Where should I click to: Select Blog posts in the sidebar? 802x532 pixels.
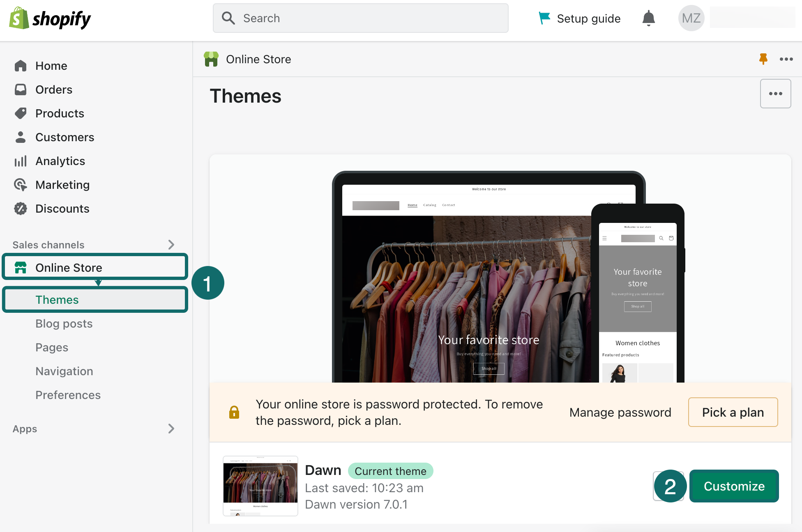coord(64,323)
